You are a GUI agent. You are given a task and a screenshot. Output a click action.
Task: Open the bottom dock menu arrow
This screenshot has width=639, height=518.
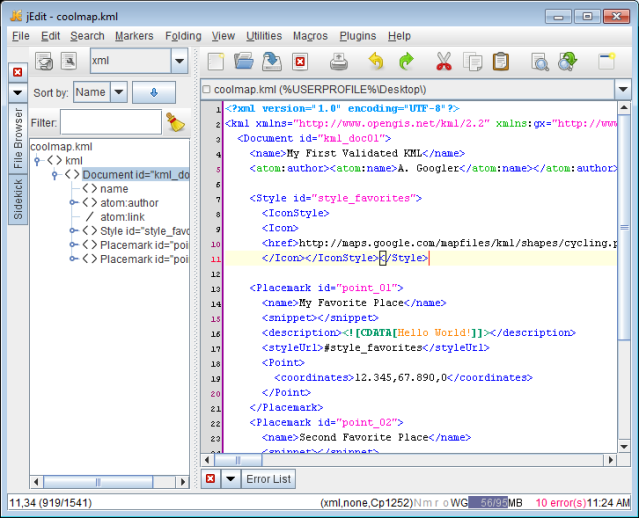[231, 478]
